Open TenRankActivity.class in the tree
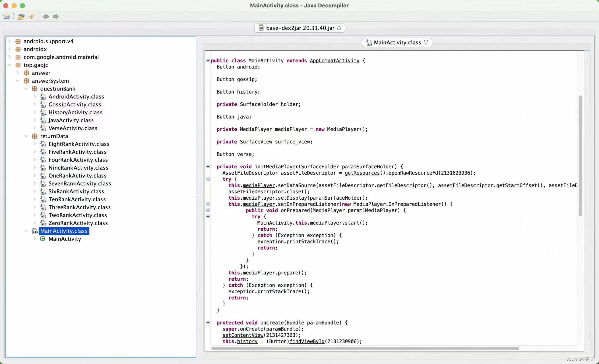 (77, 199)
